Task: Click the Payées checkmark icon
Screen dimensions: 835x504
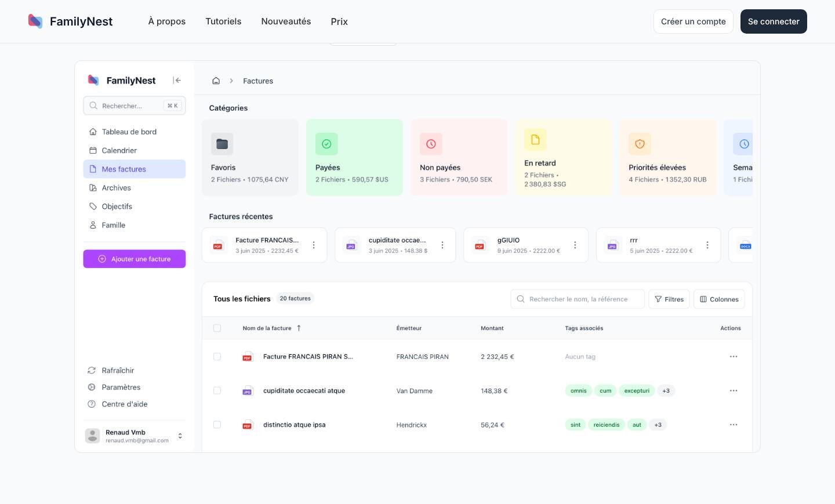Action: 326,144
